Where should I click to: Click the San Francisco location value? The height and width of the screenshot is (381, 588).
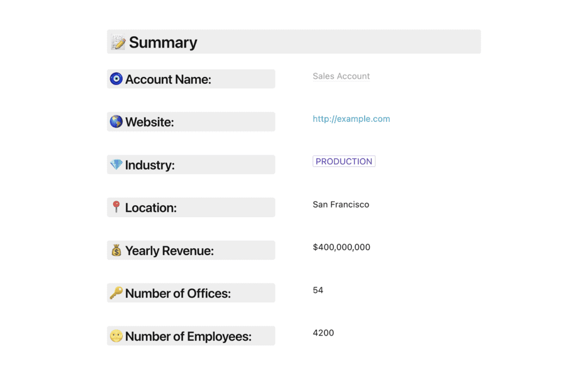pos(341,205)
